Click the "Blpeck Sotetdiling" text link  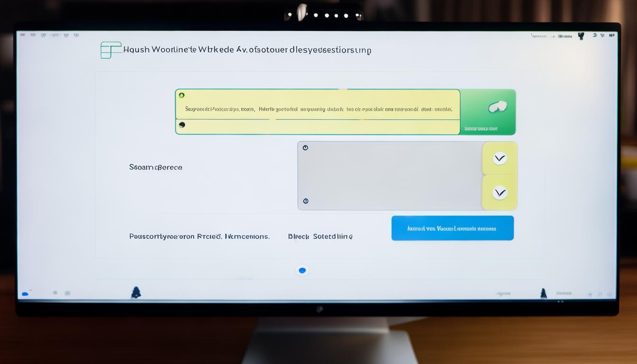320,236
